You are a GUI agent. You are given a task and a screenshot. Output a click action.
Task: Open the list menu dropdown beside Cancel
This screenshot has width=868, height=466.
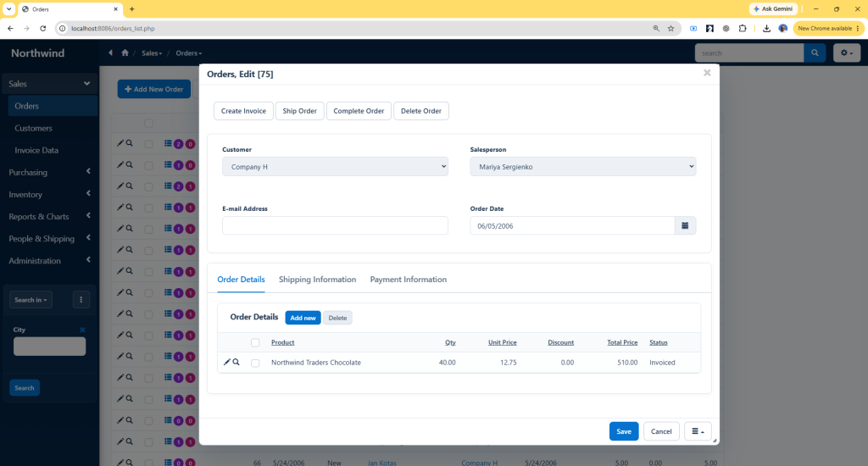[x=698, y=431]
